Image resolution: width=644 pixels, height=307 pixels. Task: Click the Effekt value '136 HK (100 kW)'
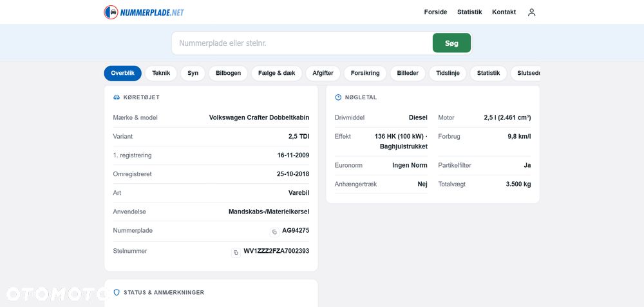[399, 137]
